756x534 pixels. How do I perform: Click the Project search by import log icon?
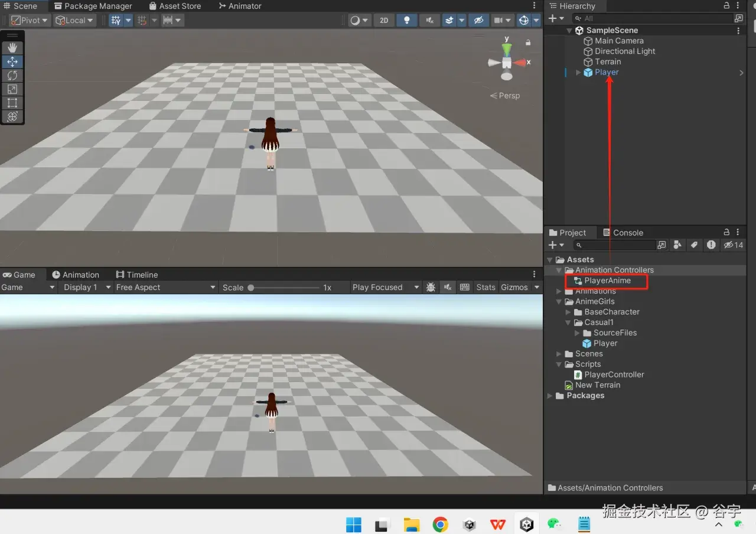(x=711, y=245)
